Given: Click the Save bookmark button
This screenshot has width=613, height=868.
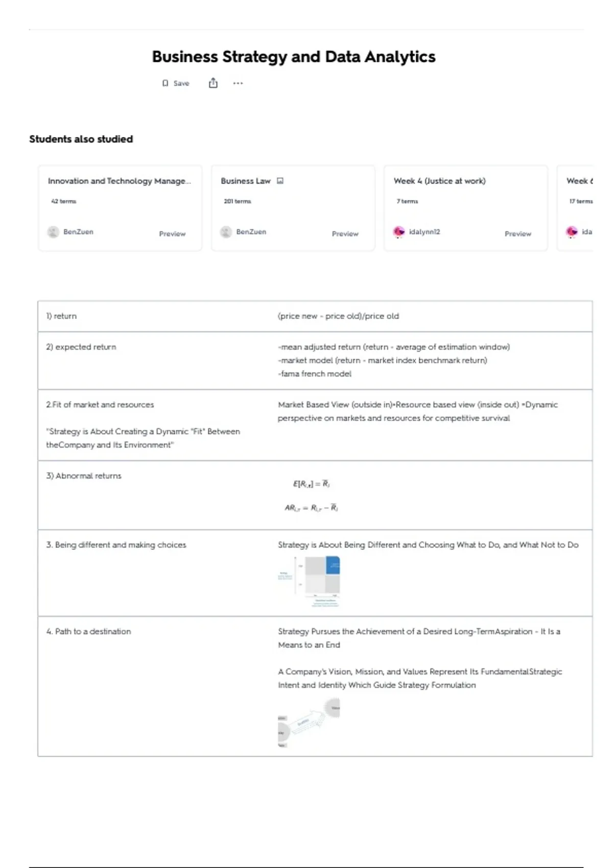Looking at the screenshot, I should click(x=176, y=83).
